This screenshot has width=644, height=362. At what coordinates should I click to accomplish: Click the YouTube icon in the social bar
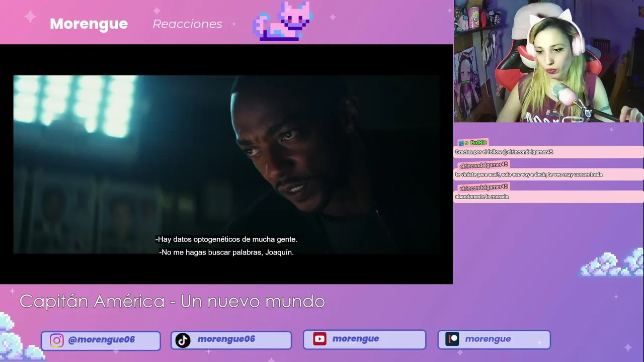tap(319, 339)
